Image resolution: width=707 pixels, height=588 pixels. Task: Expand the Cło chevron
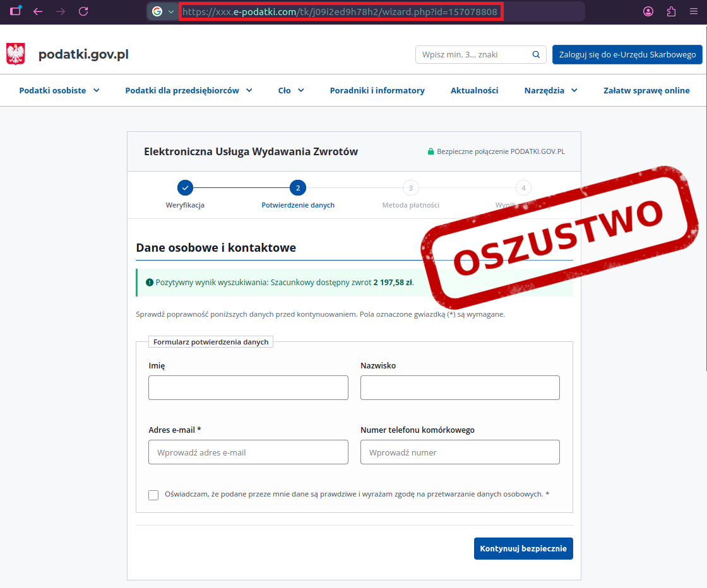click(301, 91)
